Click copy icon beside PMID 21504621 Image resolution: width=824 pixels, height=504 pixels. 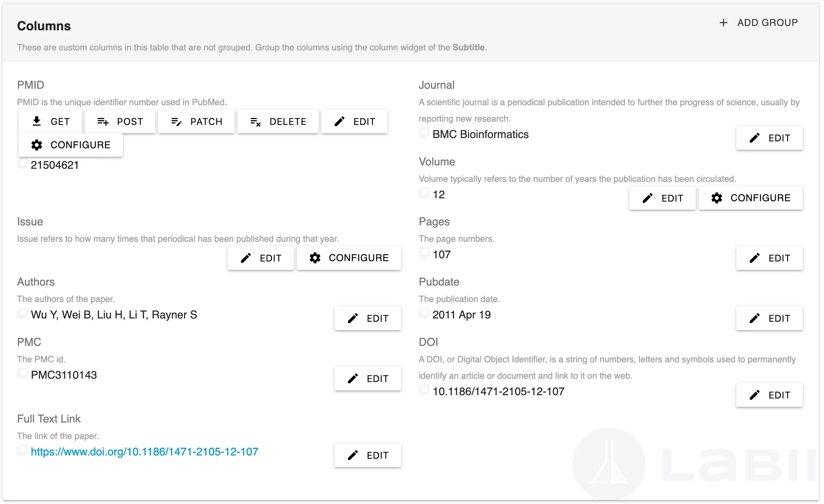(23, 163)
